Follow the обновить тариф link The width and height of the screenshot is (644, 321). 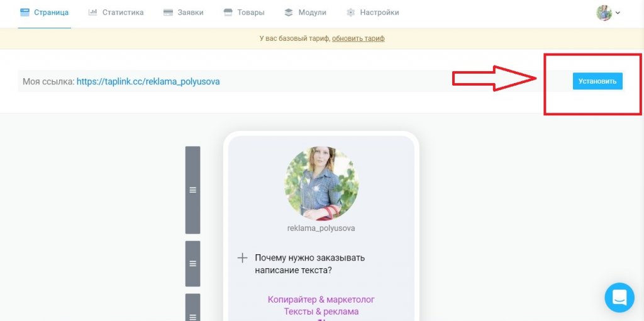click(358, 38)
